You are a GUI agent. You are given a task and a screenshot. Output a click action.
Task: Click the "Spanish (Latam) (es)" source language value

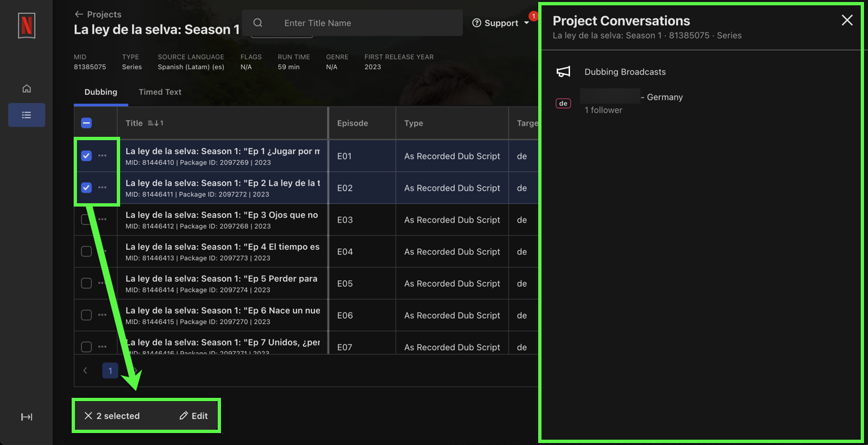(x=191, y=67)
